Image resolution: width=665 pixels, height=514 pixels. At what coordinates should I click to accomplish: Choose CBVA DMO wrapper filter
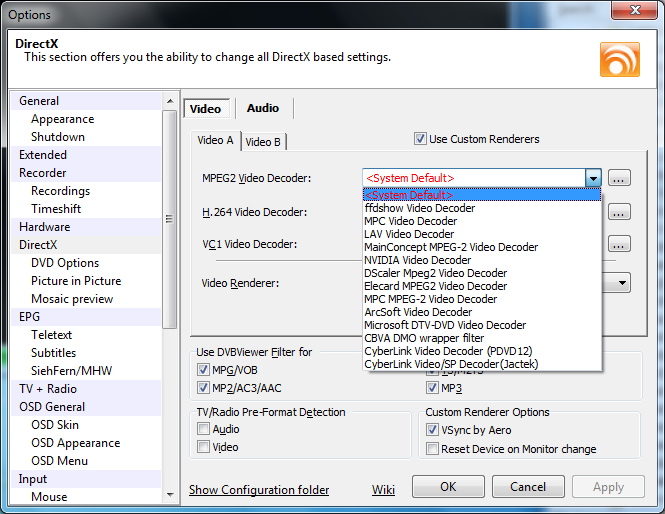click(x=482, y=338)
